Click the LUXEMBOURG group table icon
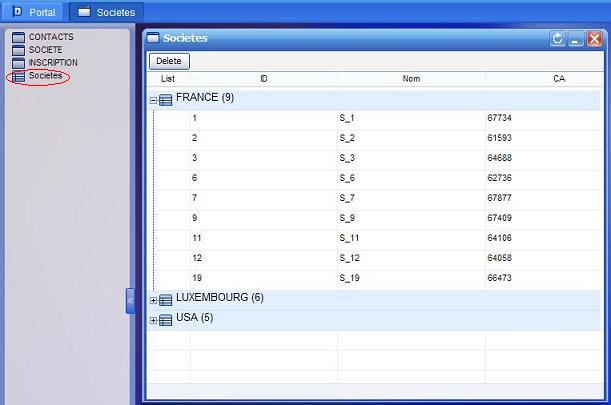This screenshot has height=405, width=611. (166, 299)
